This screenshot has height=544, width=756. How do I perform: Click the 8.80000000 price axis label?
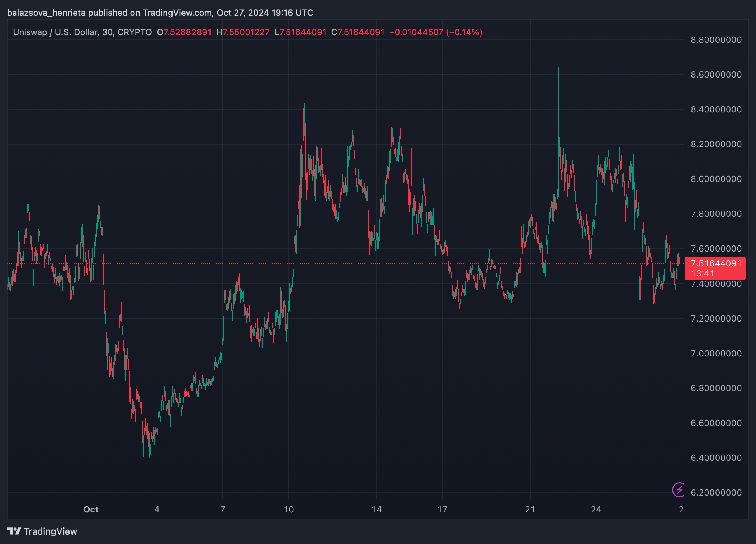(716, 40)
